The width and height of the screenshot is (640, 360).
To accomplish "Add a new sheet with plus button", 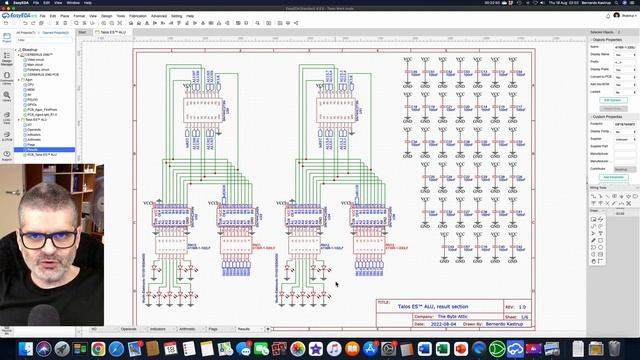I will coord(268,329).
